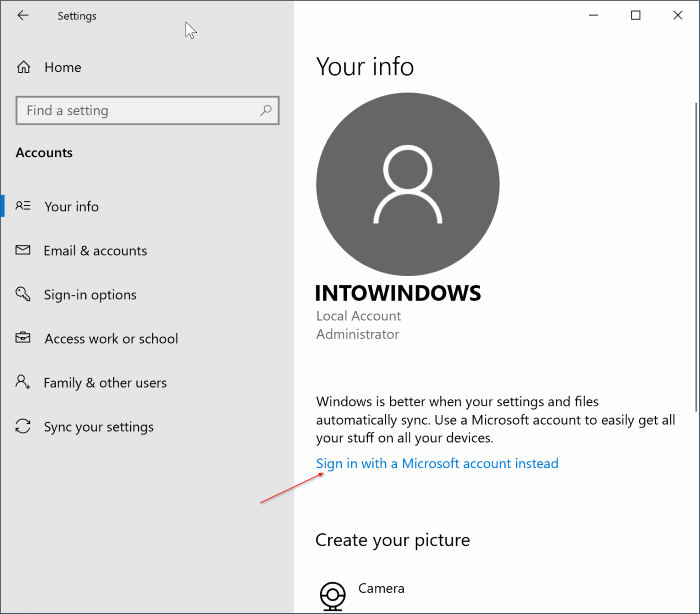
Task: Click the vertical scrollbar thumb
Action: point(696,257)
